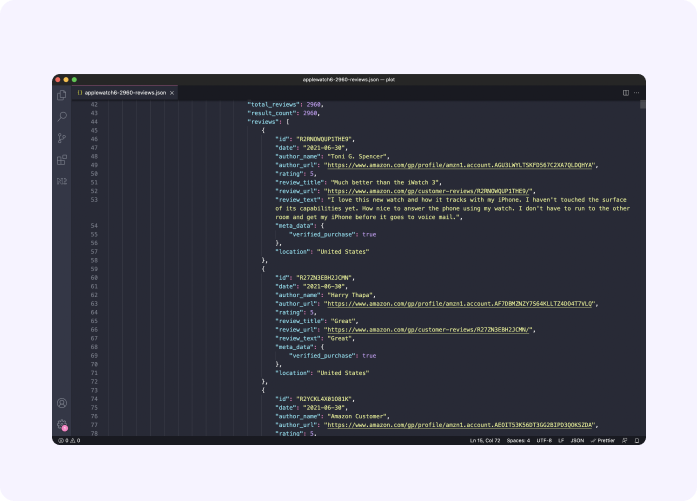Select the JSON language mode
The image size is (697, 501).
(576, 440)
